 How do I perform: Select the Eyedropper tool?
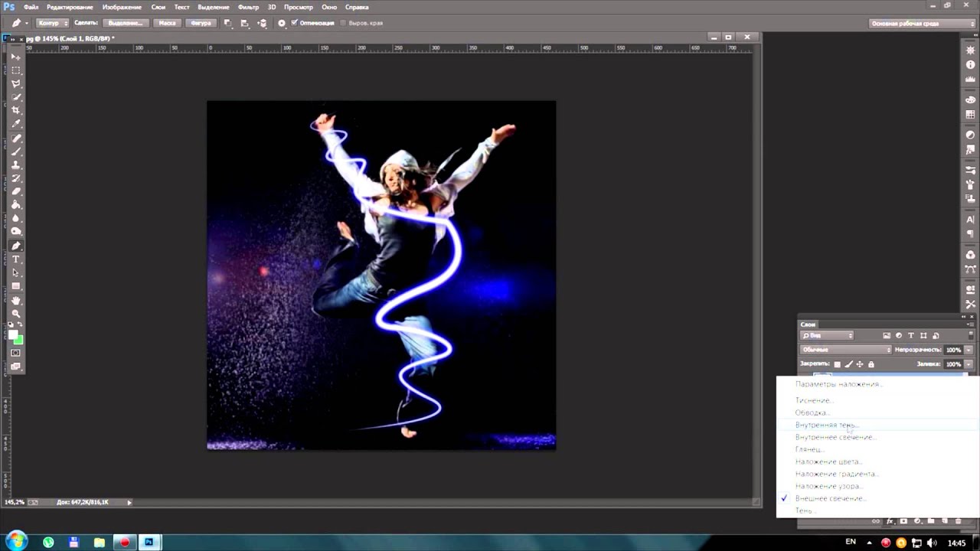16,123
